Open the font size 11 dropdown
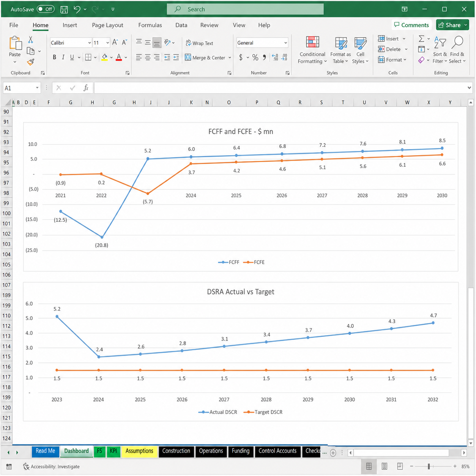 point(107,43)
